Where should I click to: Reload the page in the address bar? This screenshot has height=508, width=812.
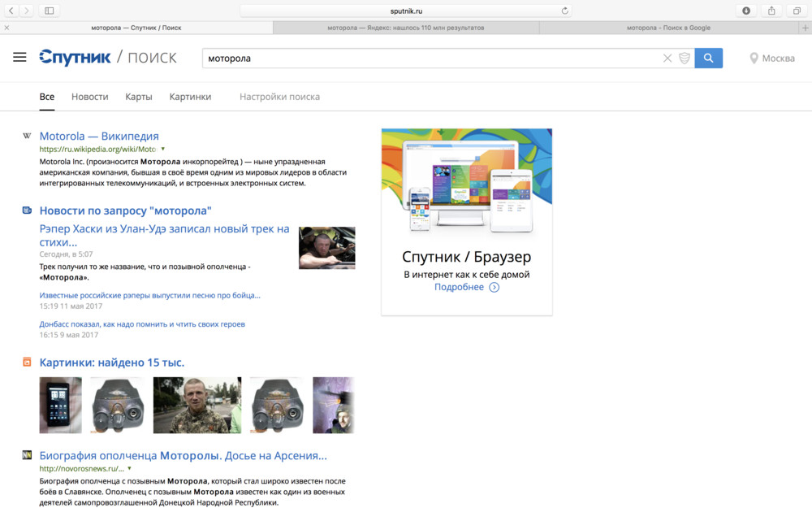click(564, 11)
